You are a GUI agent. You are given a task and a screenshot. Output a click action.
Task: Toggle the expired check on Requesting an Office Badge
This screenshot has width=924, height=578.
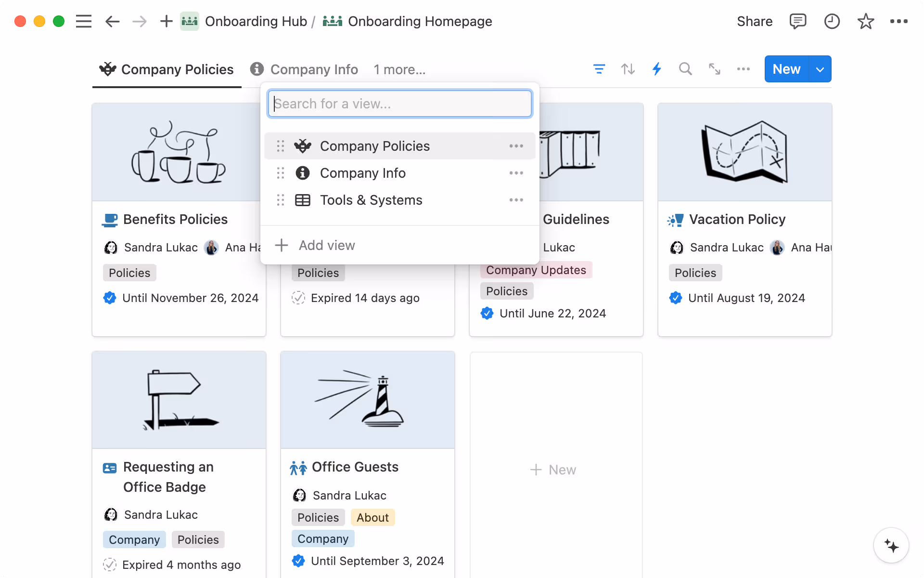[110, 565]
